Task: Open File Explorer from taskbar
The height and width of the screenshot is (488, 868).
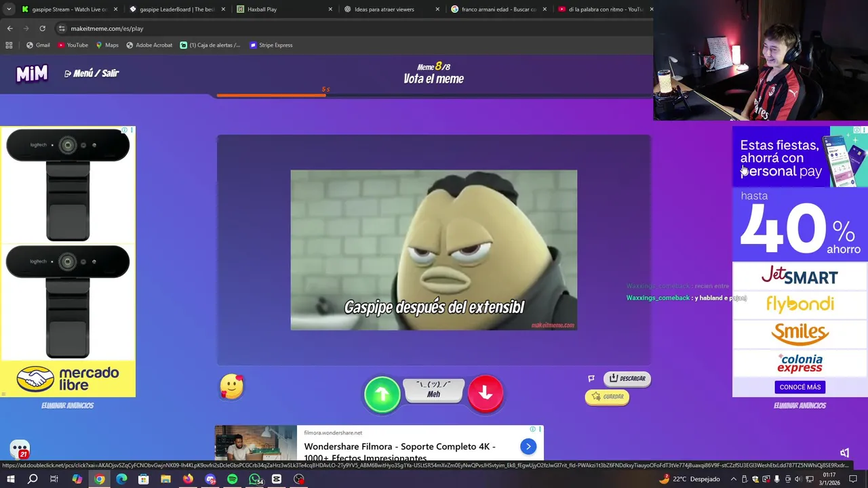Action: pos(165,479)
